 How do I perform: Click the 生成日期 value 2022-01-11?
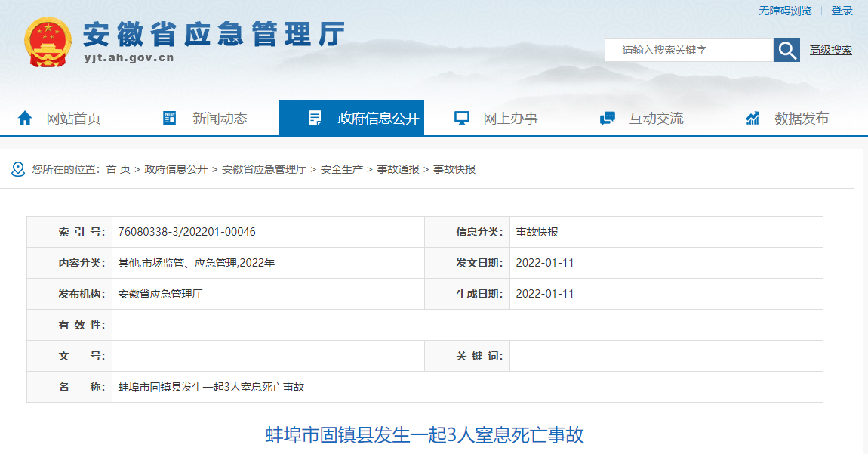coord(545,294)
